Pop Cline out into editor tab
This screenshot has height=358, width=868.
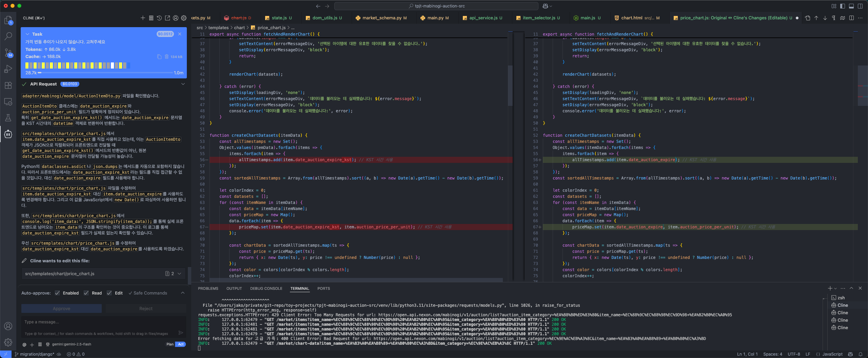(167, 18)
